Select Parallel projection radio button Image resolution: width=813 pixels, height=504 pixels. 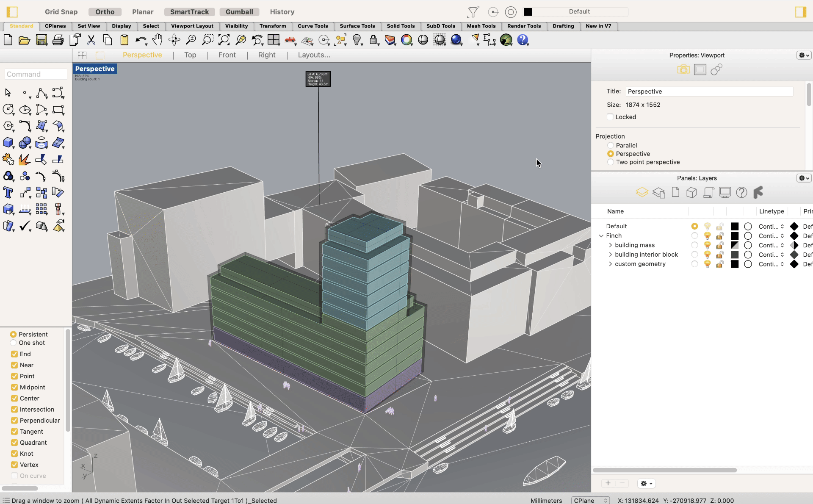(x=611, y=145)
